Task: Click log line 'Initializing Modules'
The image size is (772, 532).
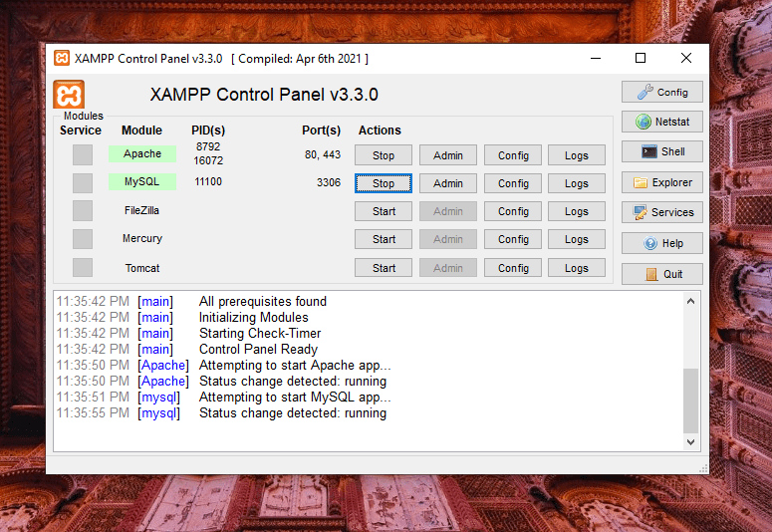Action: (x=254, y=317)
